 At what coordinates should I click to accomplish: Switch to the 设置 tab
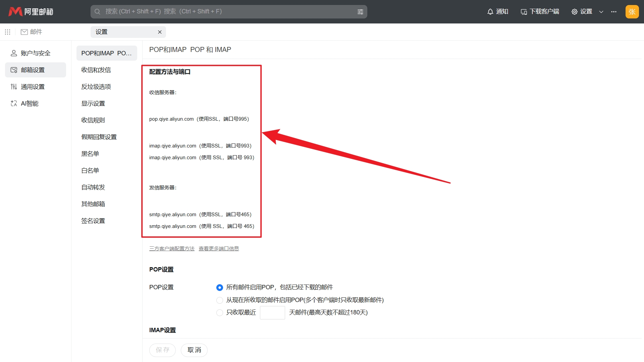pos(128,32)
